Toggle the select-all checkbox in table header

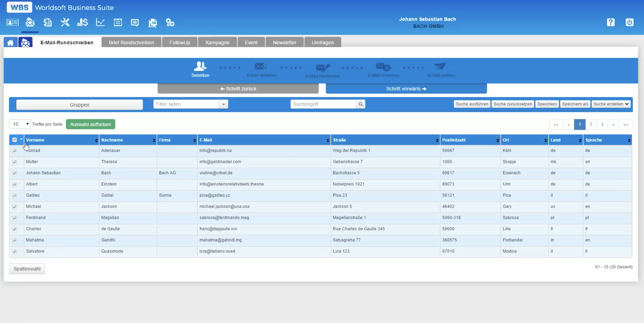pos(15,140)
